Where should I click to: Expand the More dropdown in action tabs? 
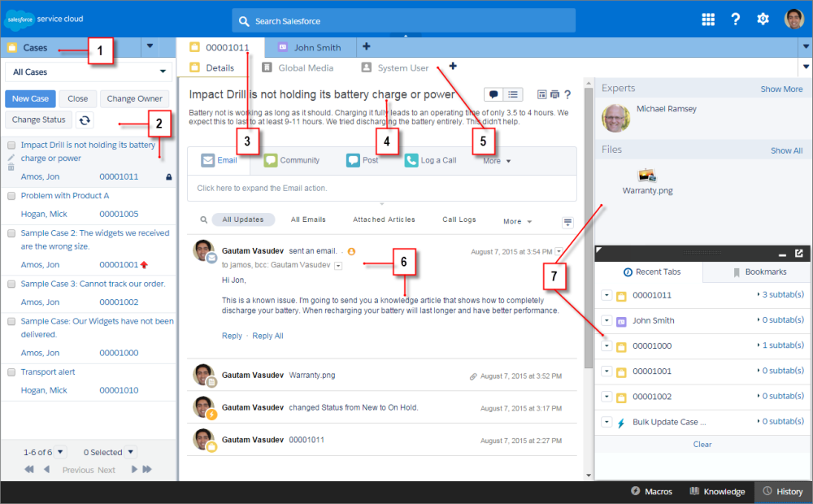497,161
